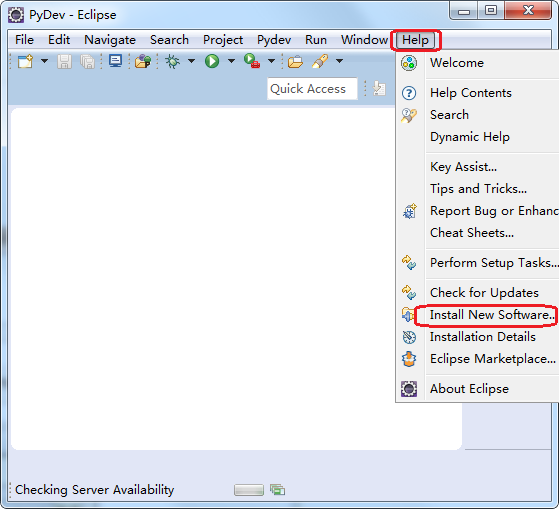
Task: Open the Search menu in menu bar
Action: [x=169, y=40]
